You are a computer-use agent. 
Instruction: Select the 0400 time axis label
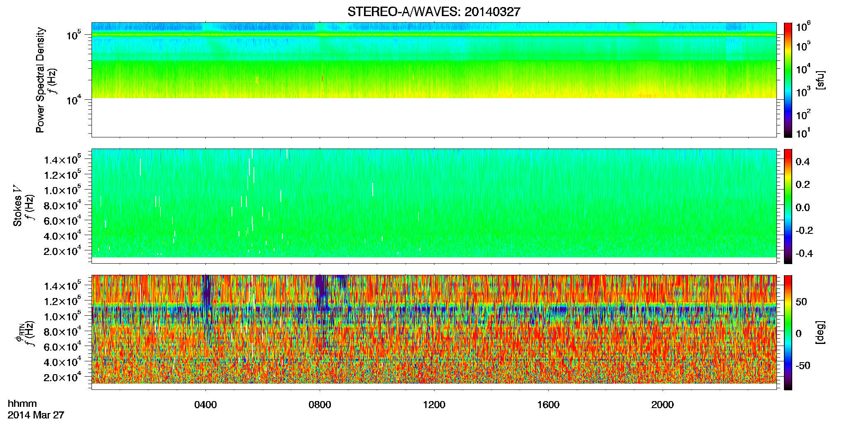coord(205,405)
